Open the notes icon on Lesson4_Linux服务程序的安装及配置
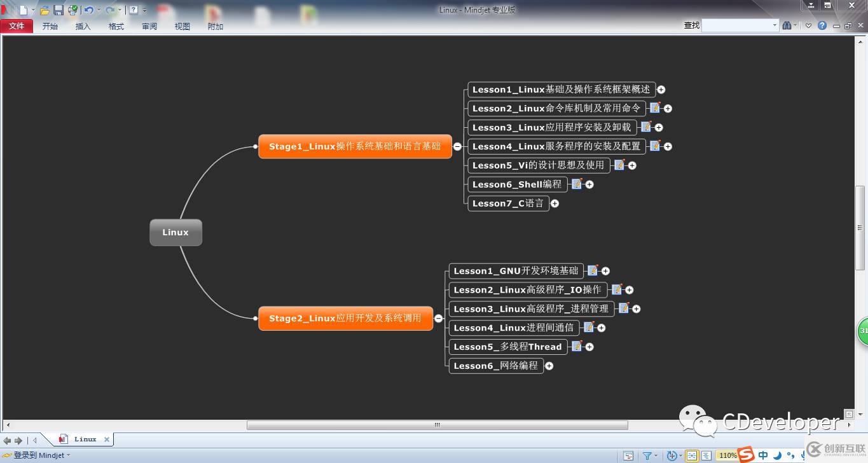The image size is (868, 463). [x=655, y=146]
